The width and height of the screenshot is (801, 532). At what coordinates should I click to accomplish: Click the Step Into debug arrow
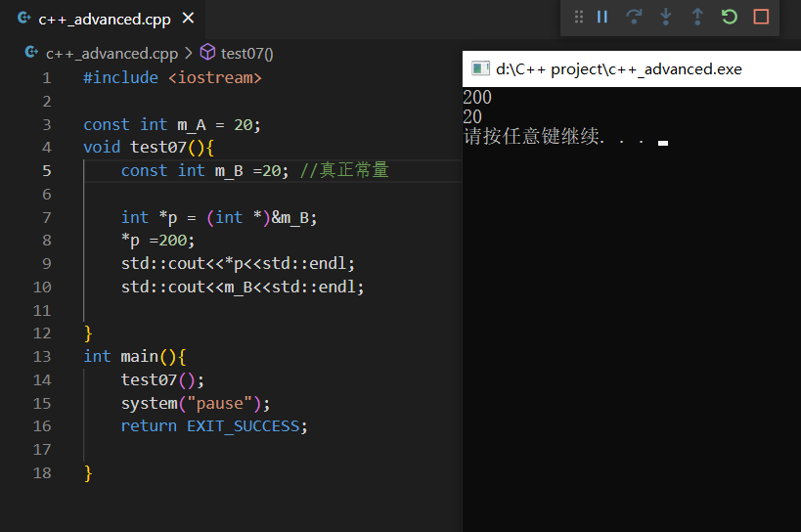tap(666, 17)
